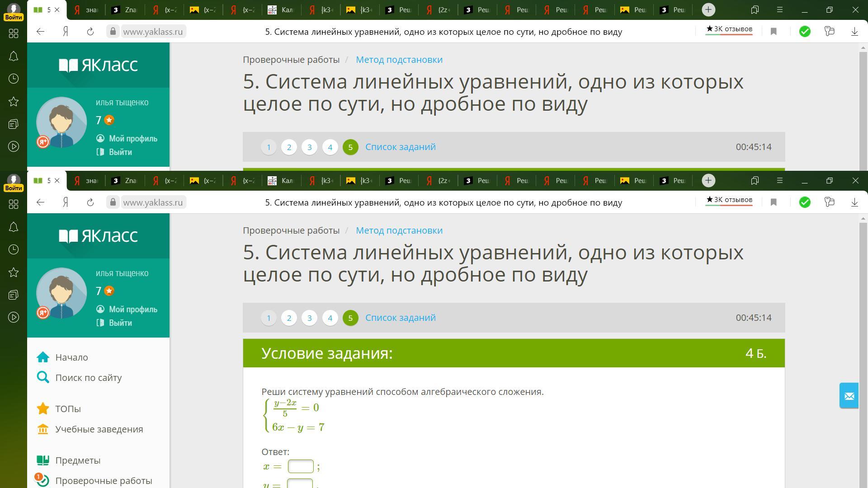The height and width of the screenshot is (488, 868).
Task: Reload page in upper window toolbar
Action: [90, 32]
